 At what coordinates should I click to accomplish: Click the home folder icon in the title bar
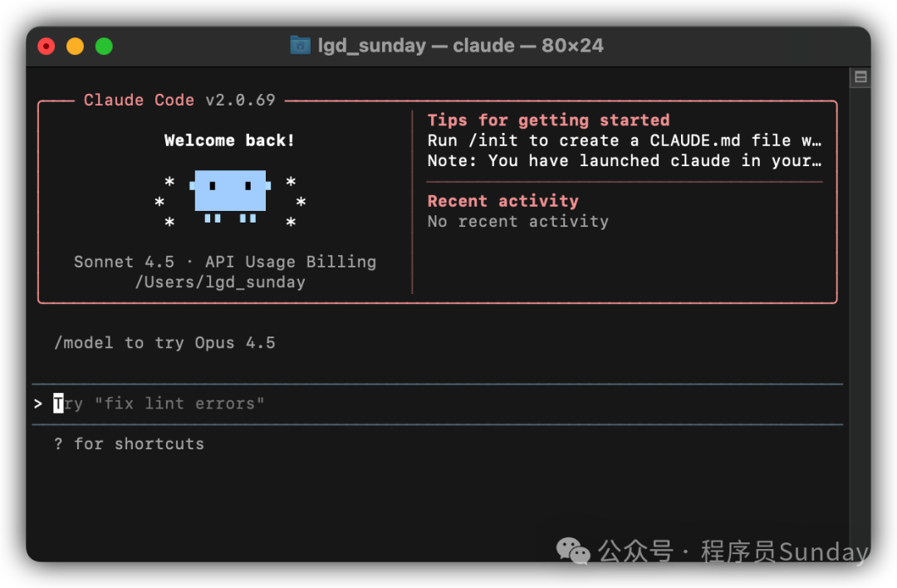(x=297, y=46)
